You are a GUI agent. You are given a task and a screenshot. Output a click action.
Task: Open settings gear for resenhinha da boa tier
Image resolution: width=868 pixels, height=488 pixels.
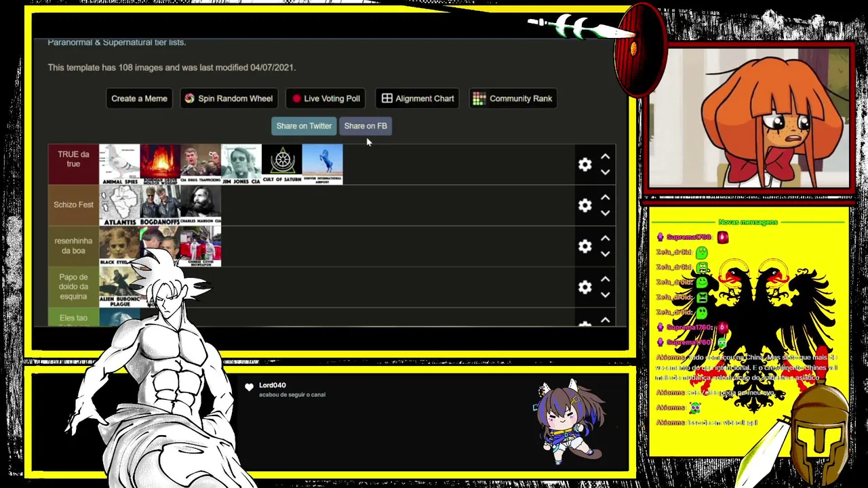click(585, 246)
